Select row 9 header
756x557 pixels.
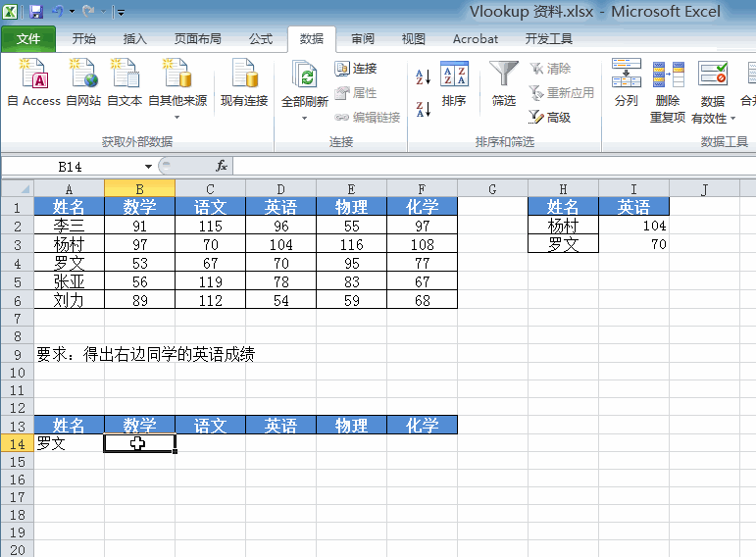(x=18, y=354)
